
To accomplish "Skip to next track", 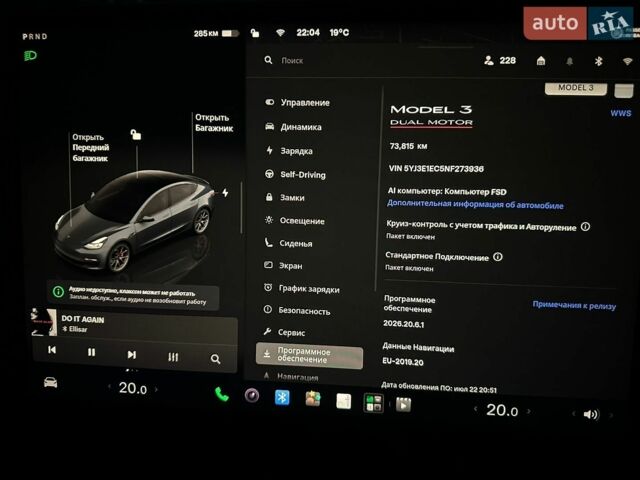I will coord(131,355).
